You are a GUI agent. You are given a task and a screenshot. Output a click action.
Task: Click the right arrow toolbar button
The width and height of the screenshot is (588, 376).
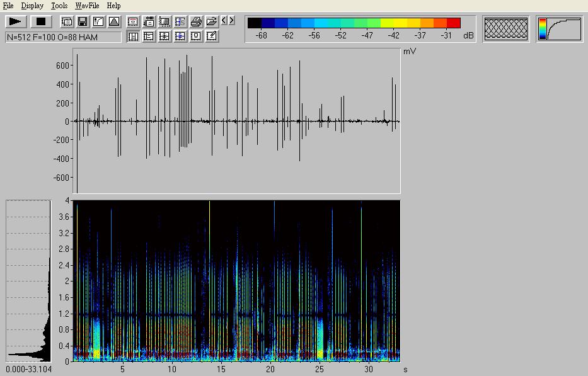click(232, 21)
